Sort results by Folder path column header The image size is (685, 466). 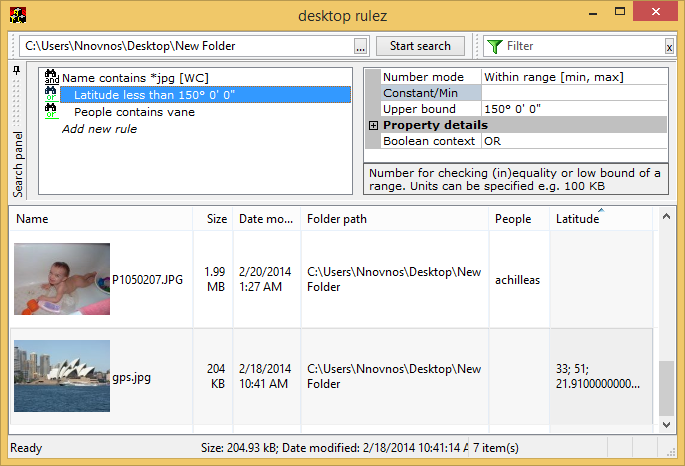tap(395, 219)
